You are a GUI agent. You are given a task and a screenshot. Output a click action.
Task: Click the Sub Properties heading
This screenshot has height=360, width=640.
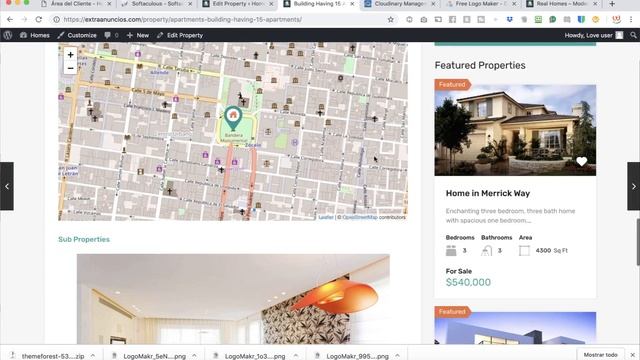[84, 239]
